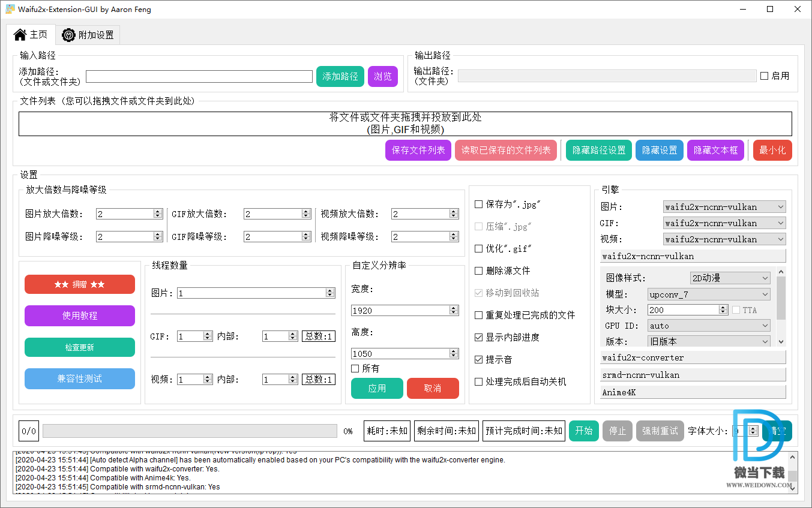812x508 pixels.
Task: Expand the srmd-ncnn-vulkan section
Action: [x=693, y=375]
